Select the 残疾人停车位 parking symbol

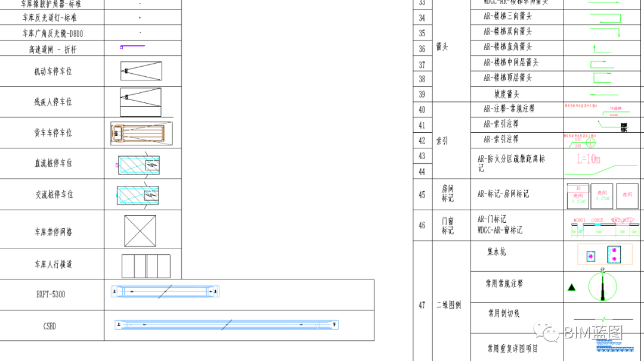point(141,102)
